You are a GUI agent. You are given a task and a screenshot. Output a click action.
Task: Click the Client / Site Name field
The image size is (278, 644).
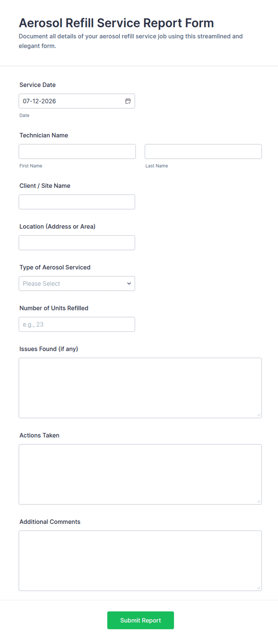pyautogui.click(x=77, y=202)
